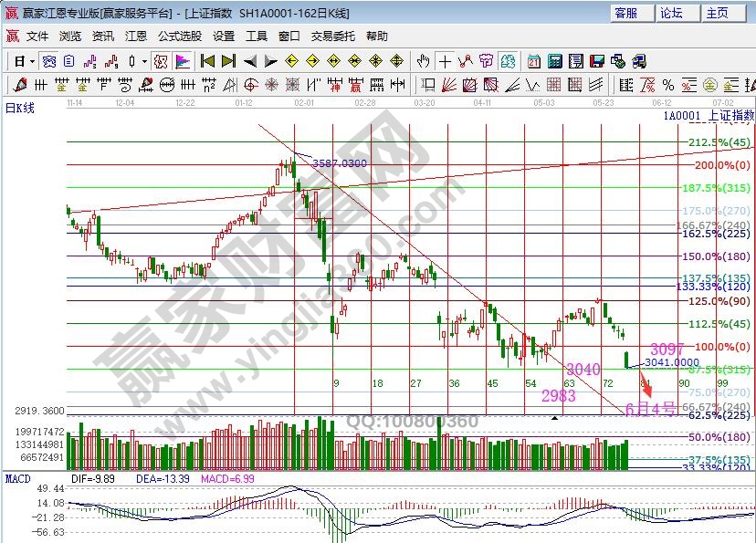Click the 论坛 button
The width and height of the screenshot is (756, 543).
671,13
